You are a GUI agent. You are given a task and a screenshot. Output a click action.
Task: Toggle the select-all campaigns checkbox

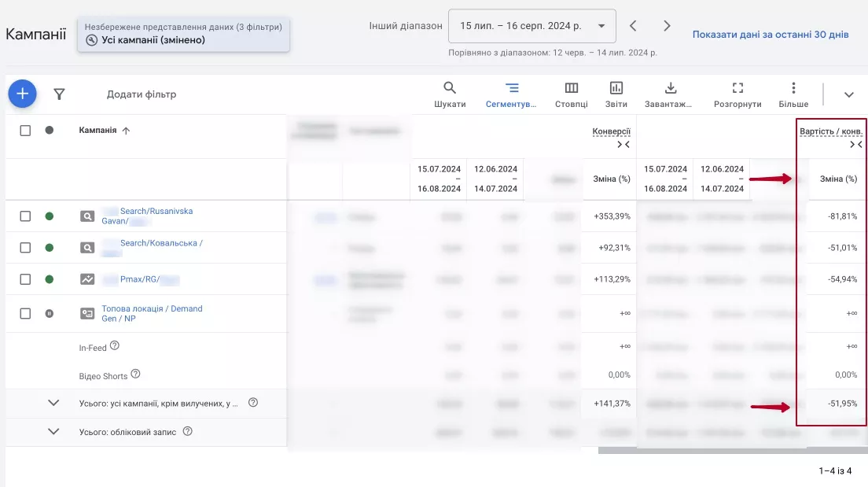point(25,131)
